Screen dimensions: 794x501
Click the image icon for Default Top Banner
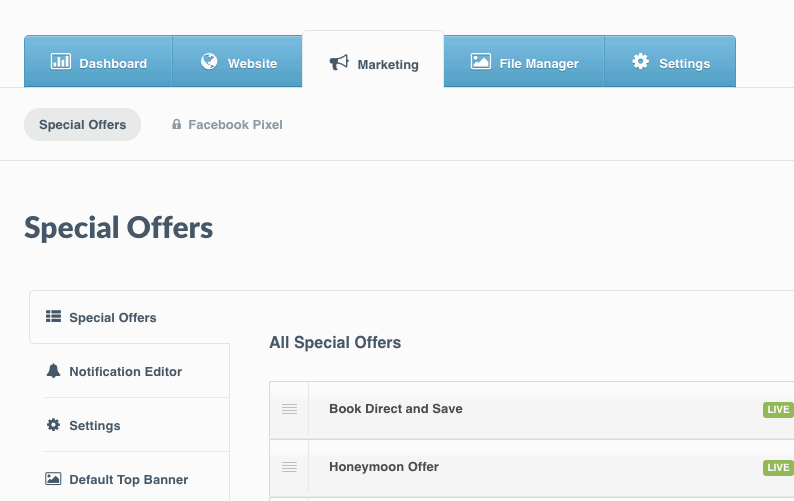pos(53,479)
